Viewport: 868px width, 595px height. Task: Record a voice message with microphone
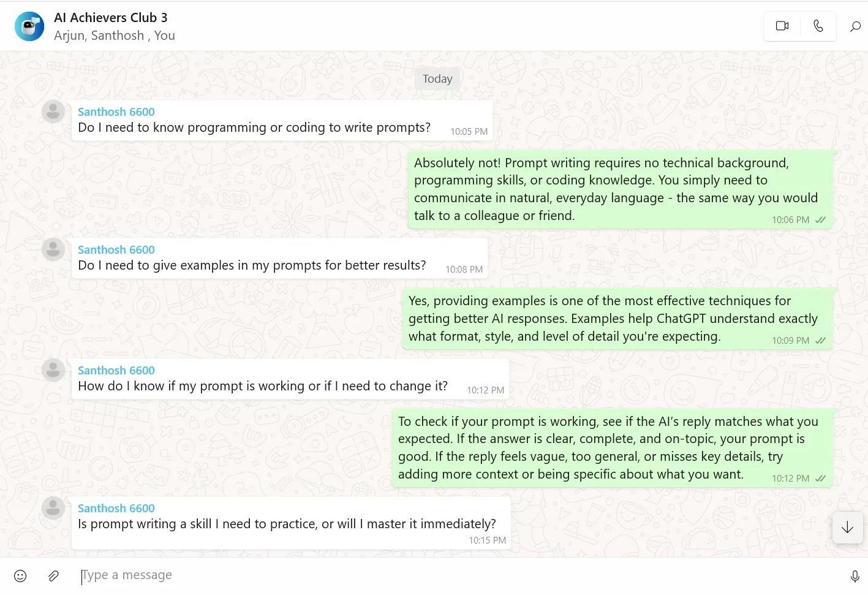point(855,576)
